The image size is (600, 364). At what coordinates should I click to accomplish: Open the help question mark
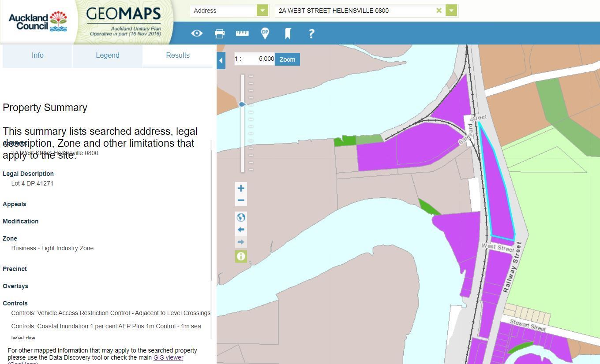point(311,33)
